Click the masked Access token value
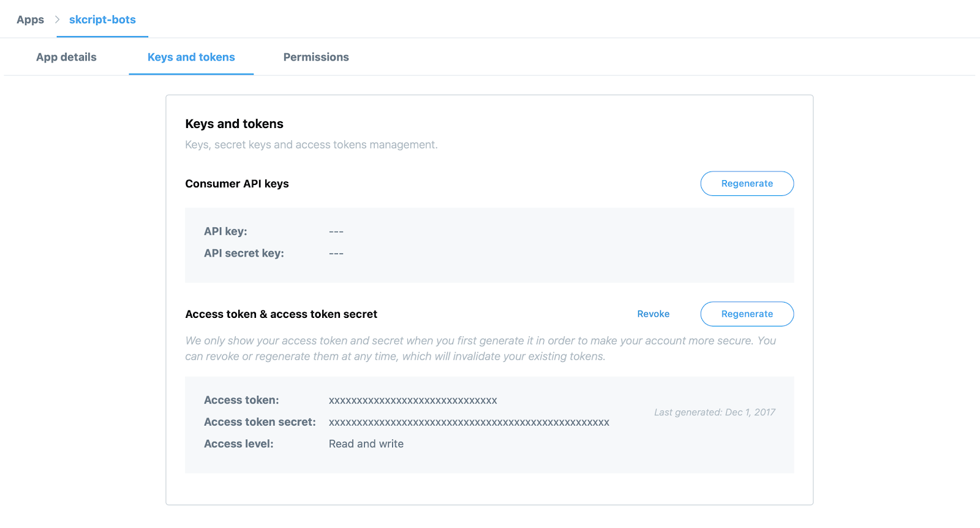Viewport: 980px width, 528px height. (x=413, y=400)
